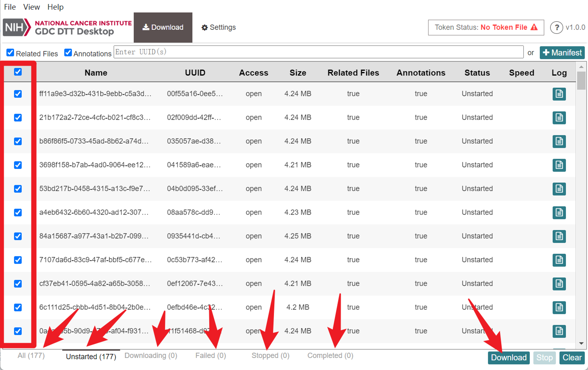The image size is (588, 370).
Task: Open log for the 1f51468 UUID row
Action: 559,331
